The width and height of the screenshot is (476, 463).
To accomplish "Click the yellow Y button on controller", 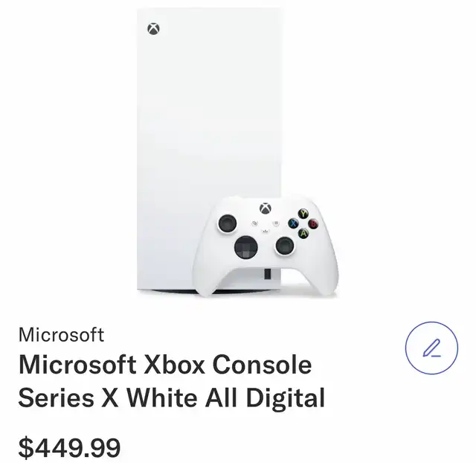I will click(303, 214).
